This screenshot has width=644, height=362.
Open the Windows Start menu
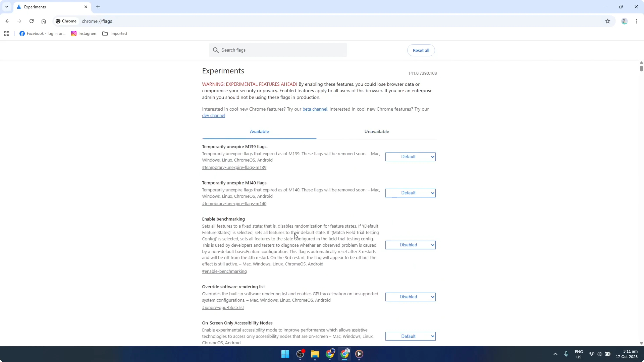coord(285,354)
